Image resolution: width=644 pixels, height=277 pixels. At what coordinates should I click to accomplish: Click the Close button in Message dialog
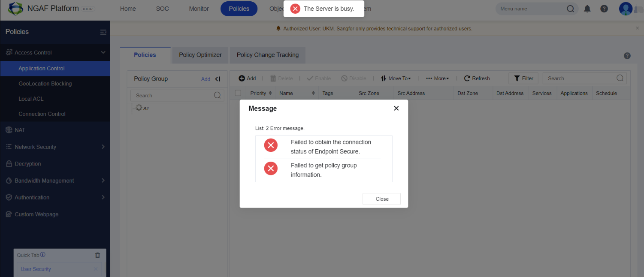click(x=382, y=199)
